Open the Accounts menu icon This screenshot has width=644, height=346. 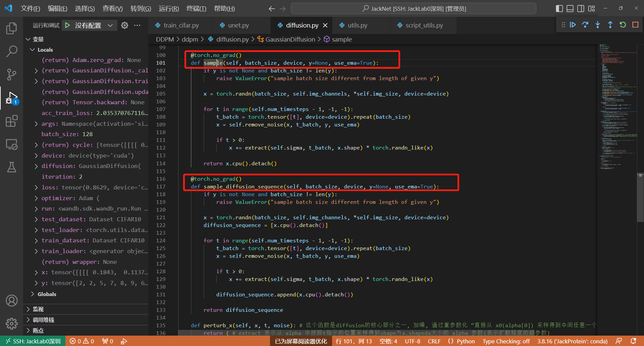[11, 301]
